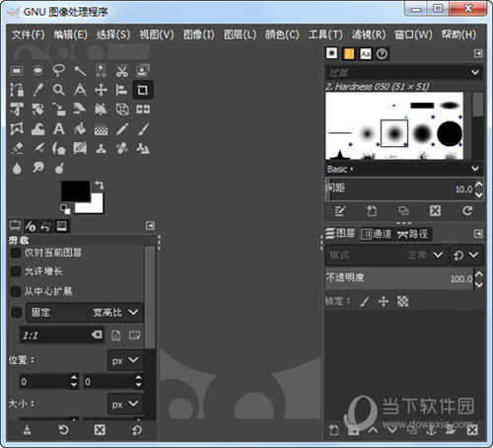Select the Color Picker eyedropper tool
Viewport: 493px width, 448px height.
pos(38,90)
